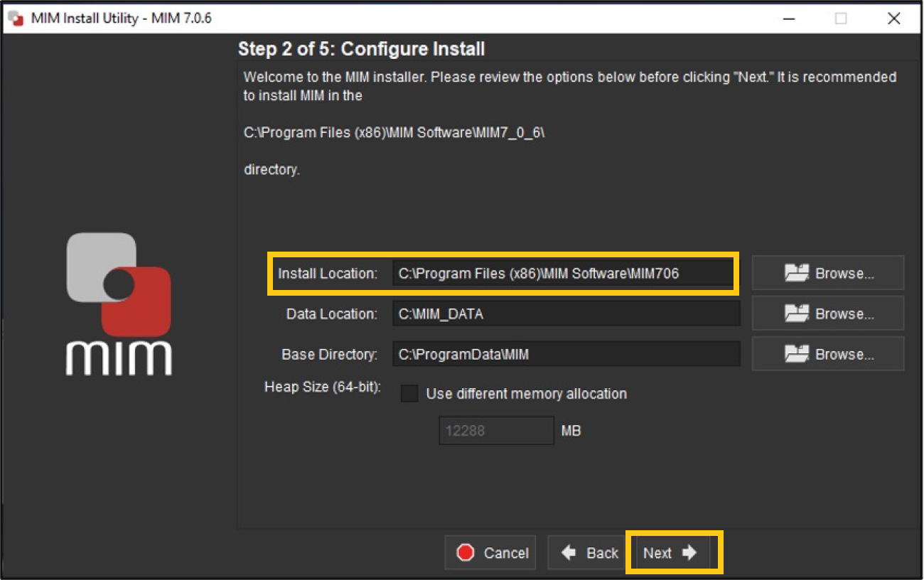Image resolution: width=924 pixels, height=580 pixels.
Task: Close the MIM Install Utility window
Action: coord(894,18)
